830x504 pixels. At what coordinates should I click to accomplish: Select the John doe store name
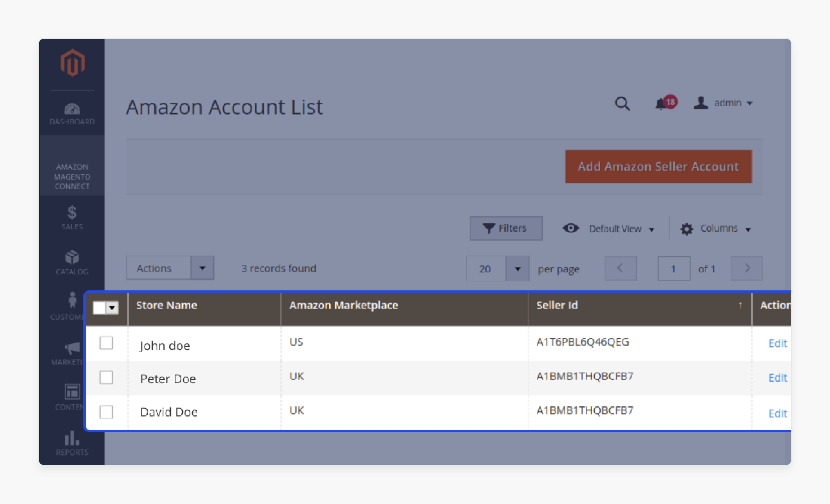point(165,346)
